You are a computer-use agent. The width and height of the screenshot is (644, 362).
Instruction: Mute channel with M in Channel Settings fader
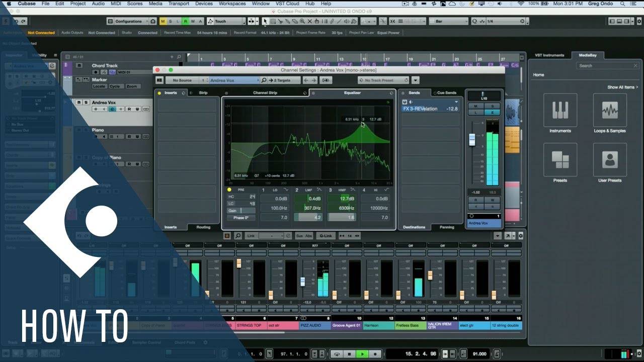475,106
